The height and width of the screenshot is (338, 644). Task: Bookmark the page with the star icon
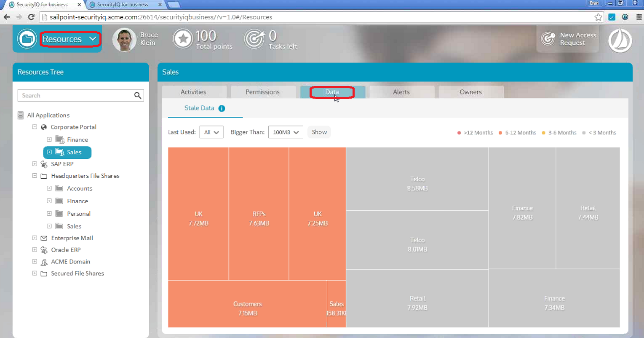[599, 17]
